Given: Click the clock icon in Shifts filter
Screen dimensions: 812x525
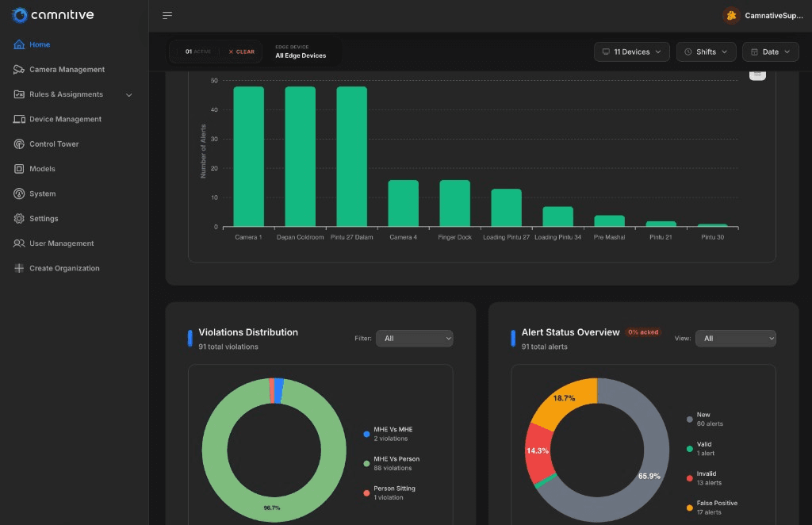Looking at the screenshot, I should [688, 52].
